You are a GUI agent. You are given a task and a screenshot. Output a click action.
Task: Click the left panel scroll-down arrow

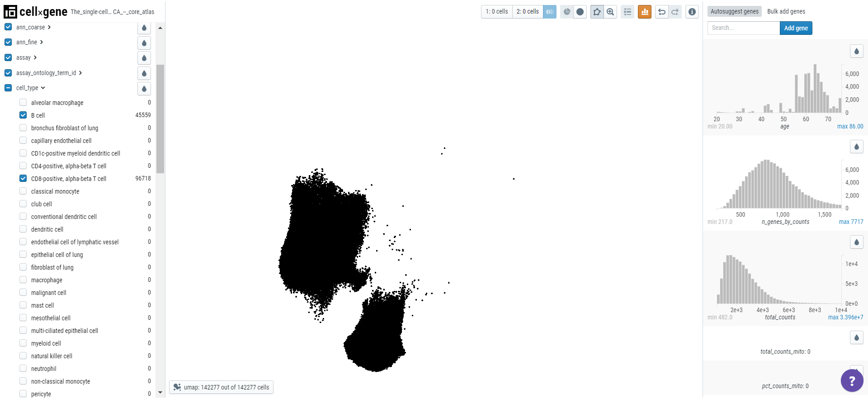coord(160,392)
